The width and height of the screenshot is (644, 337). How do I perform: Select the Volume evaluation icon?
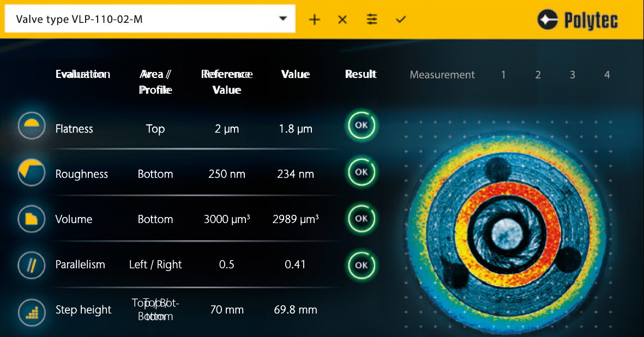coord(31,218)
